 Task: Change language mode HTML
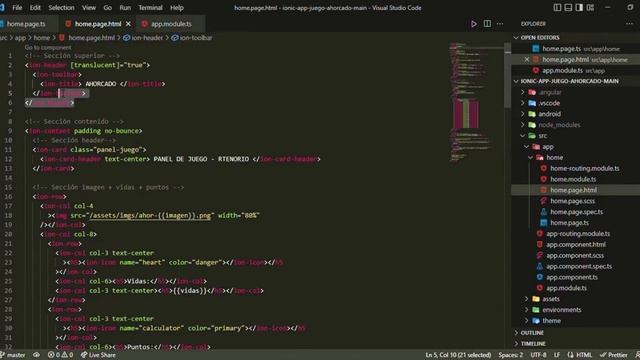tap(580, 355)
